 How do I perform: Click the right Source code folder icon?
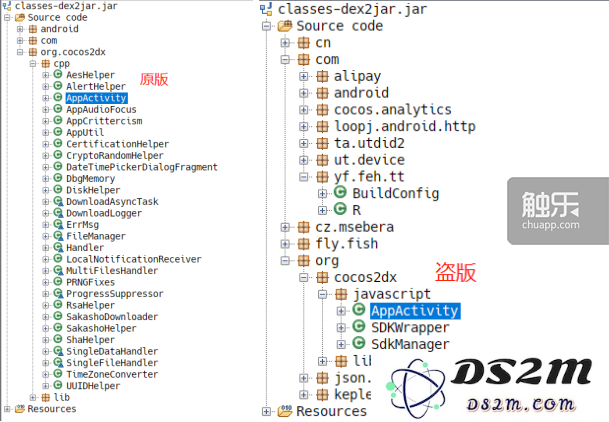pyautogui.click(x=285, y=26)
